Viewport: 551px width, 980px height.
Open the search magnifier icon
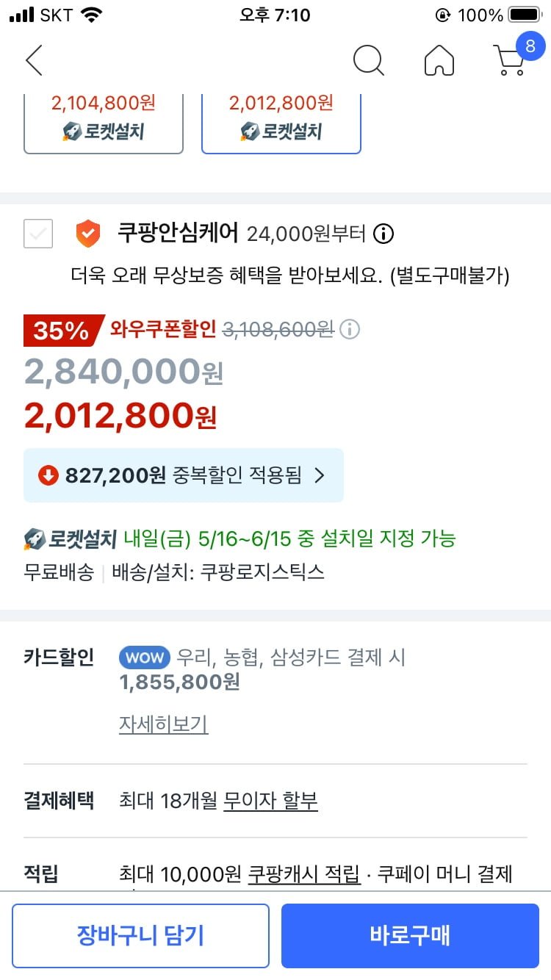[x=369, y=60]
